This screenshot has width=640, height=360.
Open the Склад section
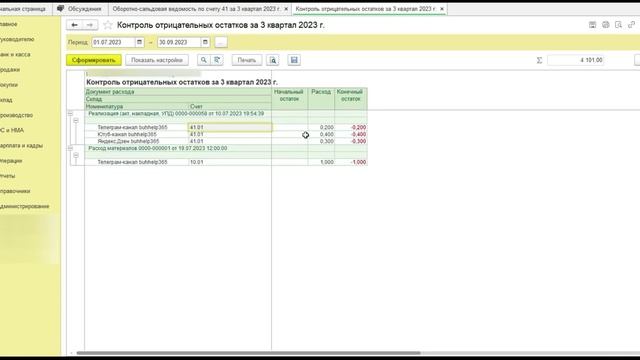(6, 100)
